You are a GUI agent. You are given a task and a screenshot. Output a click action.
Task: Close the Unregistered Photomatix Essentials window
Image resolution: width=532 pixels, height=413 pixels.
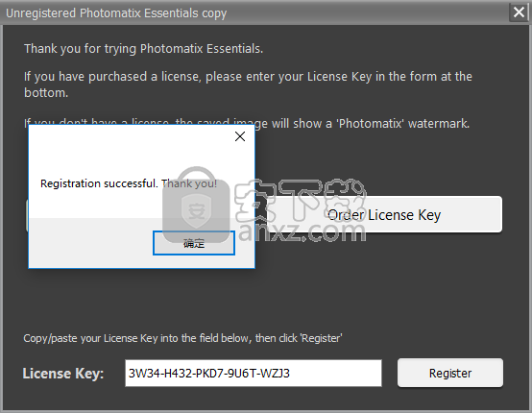[x=519, y=12]
